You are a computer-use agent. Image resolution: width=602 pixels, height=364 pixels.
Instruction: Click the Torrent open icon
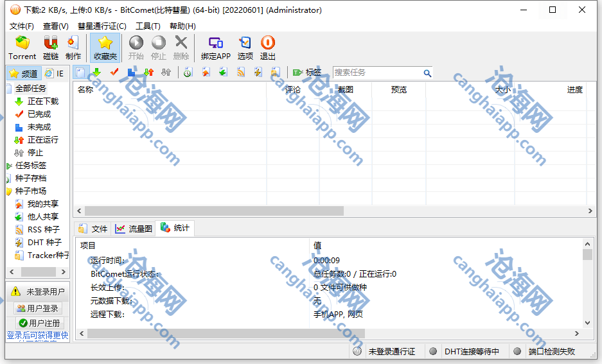[22, 48]
